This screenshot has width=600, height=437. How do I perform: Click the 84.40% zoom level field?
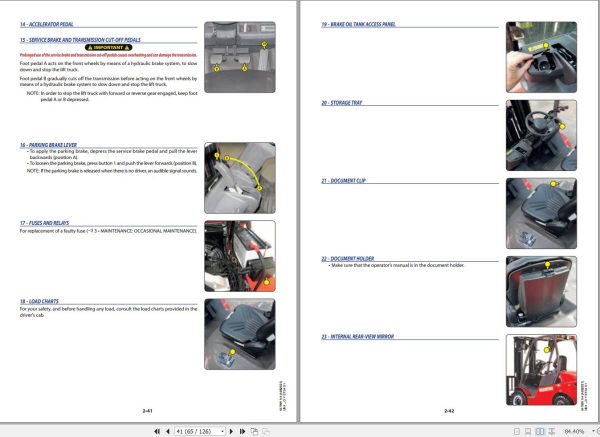point(574,431)
